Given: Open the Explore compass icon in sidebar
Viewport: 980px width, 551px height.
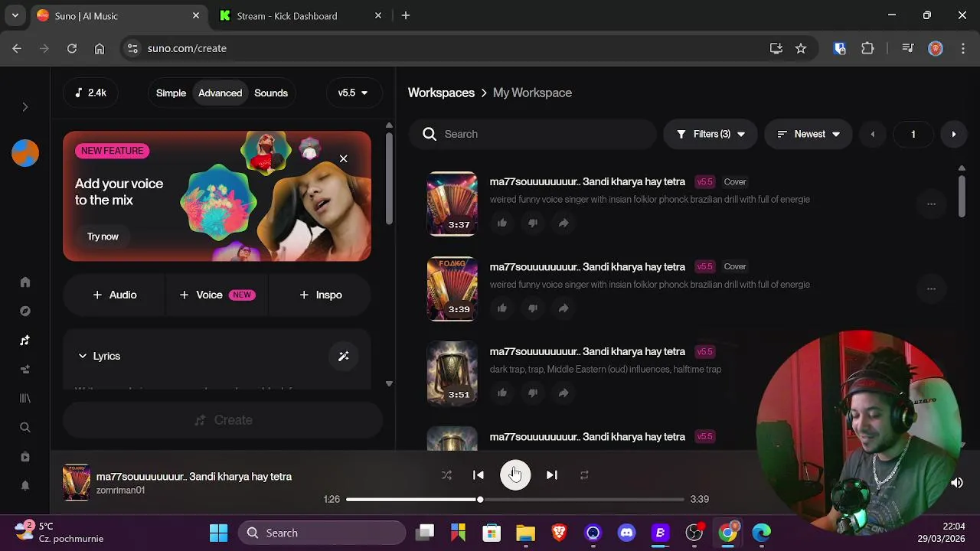Looking at the screenshot, I should [24, 311].
